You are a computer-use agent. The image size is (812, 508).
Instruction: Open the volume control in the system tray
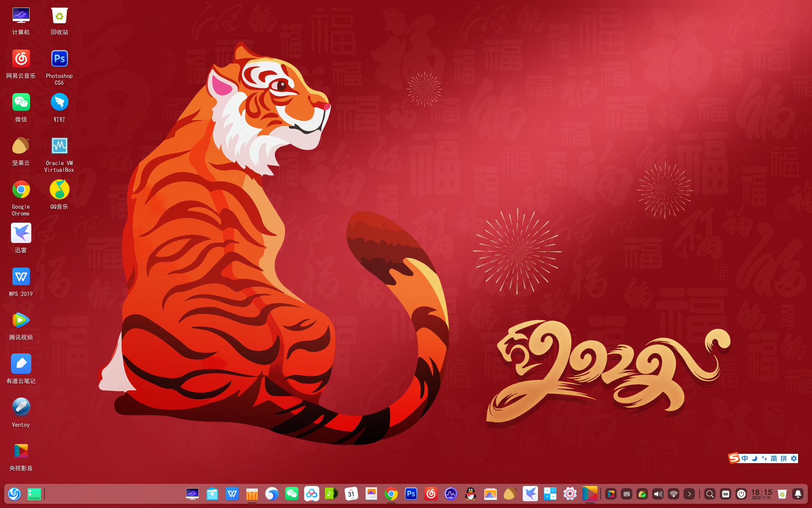[658, 494]
